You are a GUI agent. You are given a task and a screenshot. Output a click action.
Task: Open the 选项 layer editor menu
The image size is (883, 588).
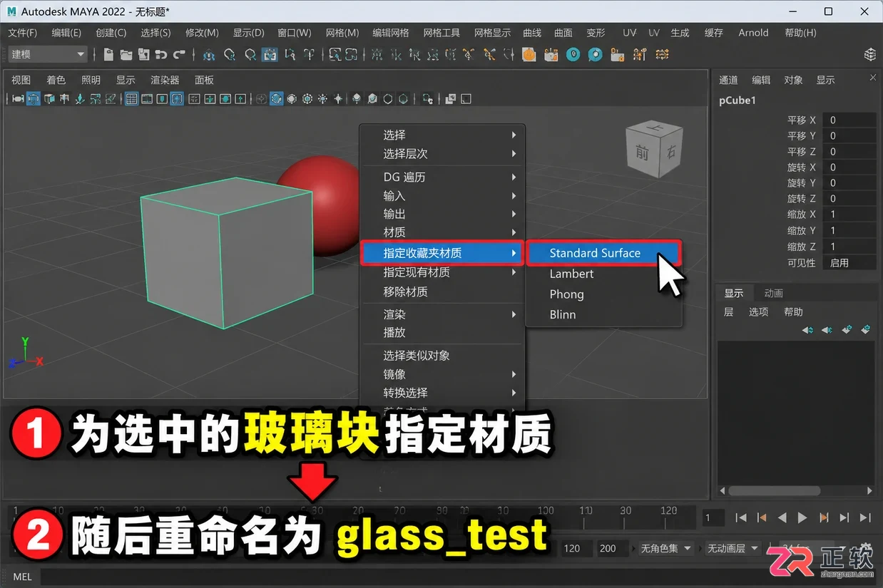click(758, 312)
